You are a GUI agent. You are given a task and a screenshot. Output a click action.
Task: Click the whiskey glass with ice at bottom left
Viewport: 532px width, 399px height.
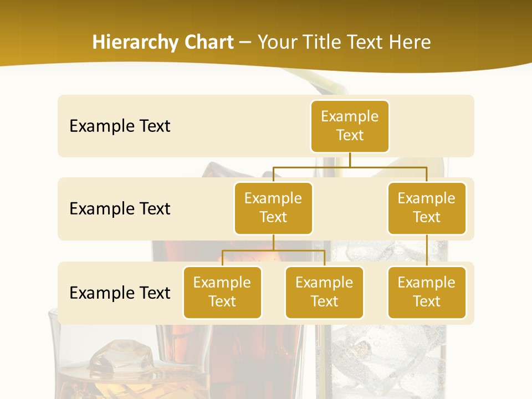[105, 360]
